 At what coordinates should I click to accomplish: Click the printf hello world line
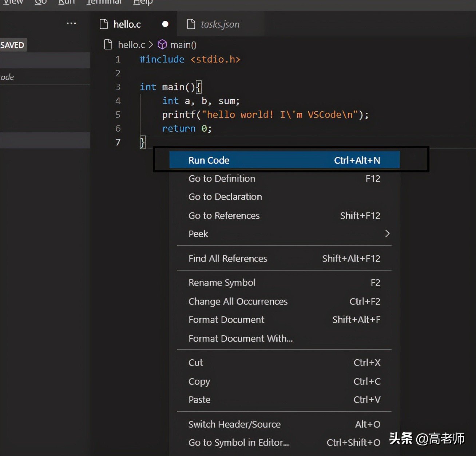click(266, 115)
